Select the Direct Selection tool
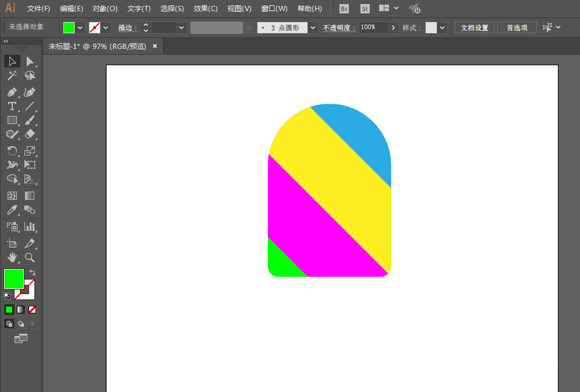The height and width of the screenshot is (392, 580). [x=30, y=61]
